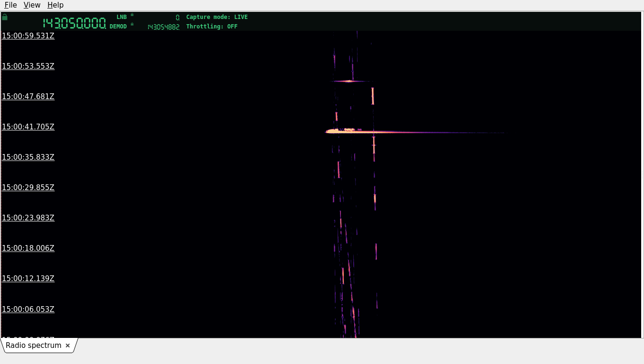644x364 pixels.
Task: Open the View menu
Action: 32,5
